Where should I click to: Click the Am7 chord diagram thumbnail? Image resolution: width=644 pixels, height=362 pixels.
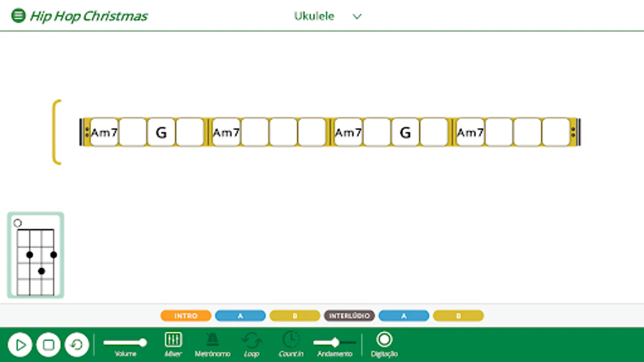(x=35, y=255)
